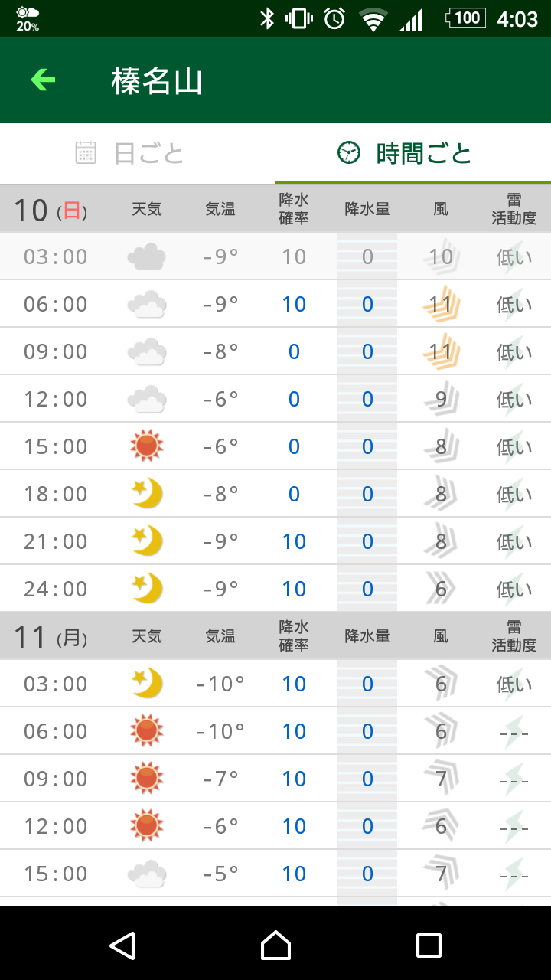Tap 降水確率 column header for the 10th
Image resolution: width=551 pixels, height=980 pixels.
(294, 209)
